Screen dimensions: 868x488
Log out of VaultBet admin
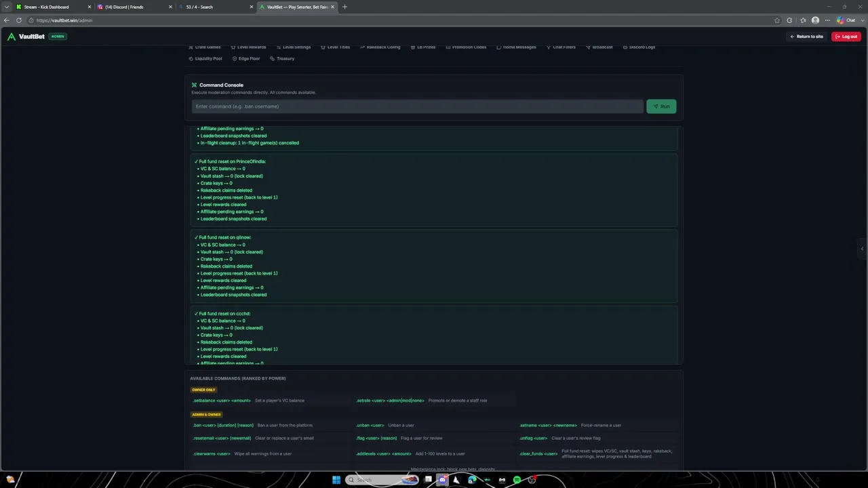pos(846,37)
